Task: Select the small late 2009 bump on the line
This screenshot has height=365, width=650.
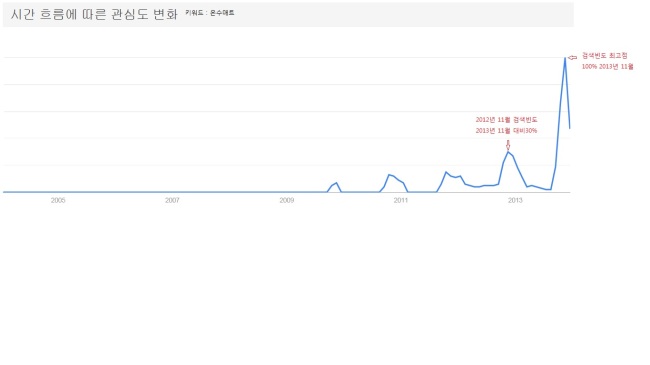Action: tap(336, 182)
